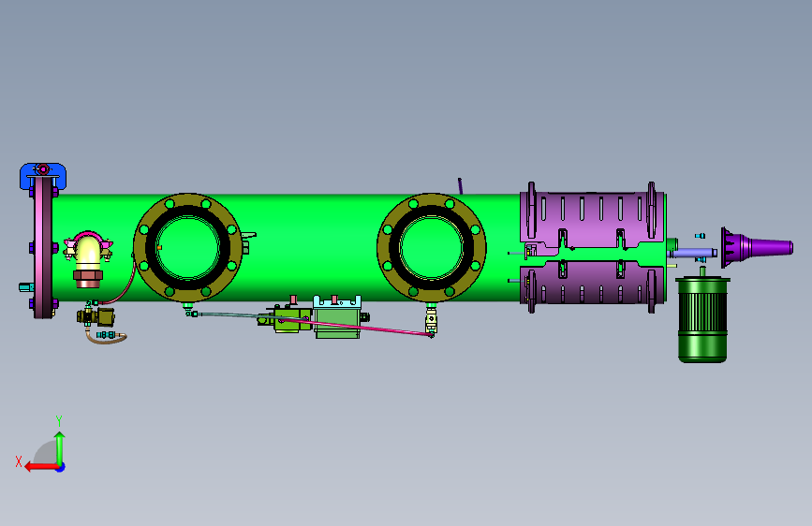Select the lavender shaft before the cone
The width and height of the screenshot is (812, 526).
tap(692, 253)
